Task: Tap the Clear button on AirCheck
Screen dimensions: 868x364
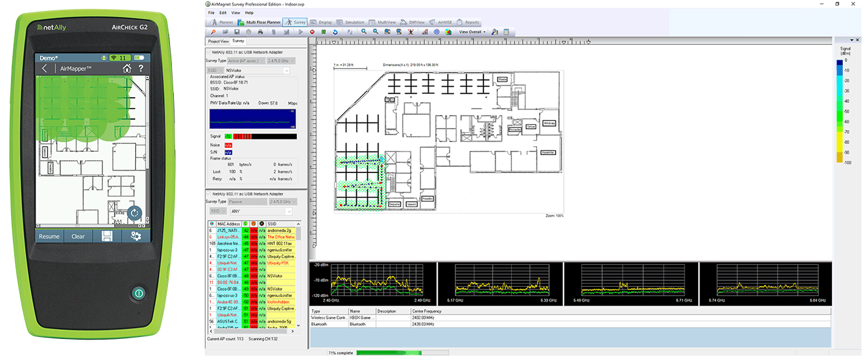Action: (x=78, y=236)
